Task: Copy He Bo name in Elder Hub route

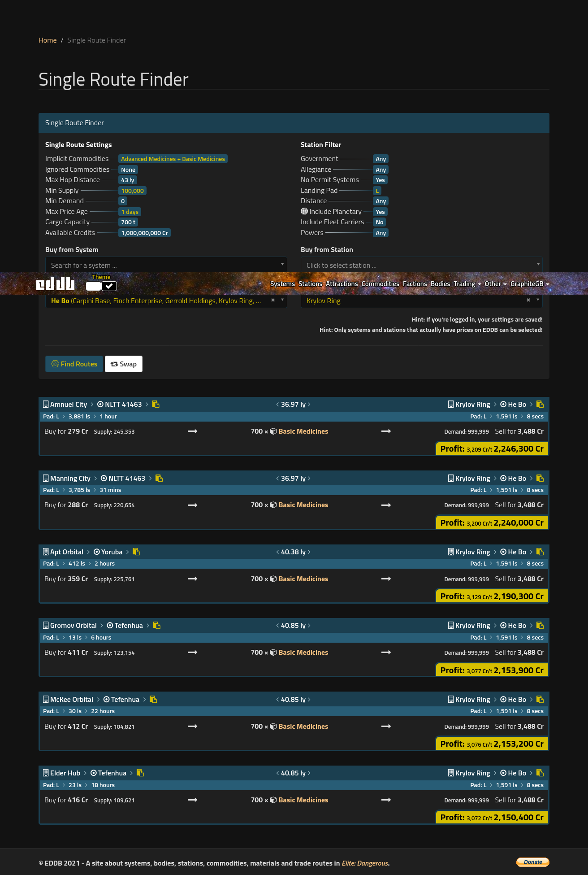Action: click(x=540, y=773)
